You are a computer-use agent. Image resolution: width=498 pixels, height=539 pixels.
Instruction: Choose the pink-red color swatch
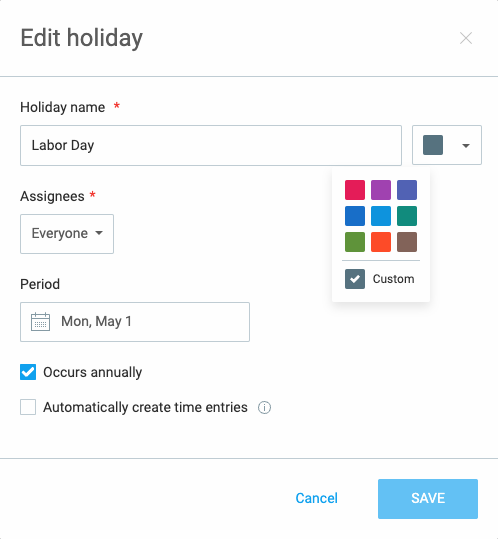355,190
